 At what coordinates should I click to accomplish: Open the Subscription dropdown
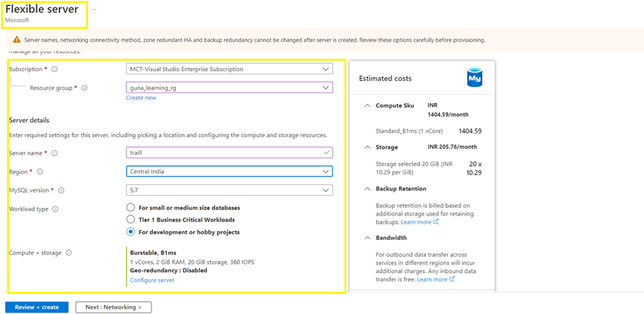click(229, 69)
